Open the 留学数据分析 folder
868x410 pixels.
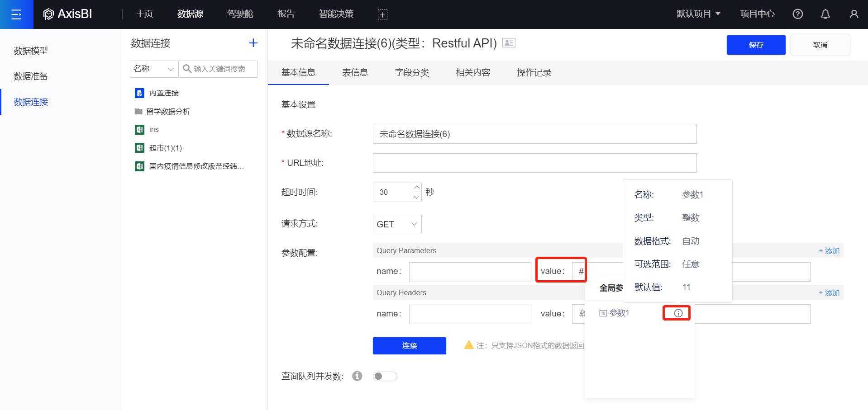click(x=168, y=111)
